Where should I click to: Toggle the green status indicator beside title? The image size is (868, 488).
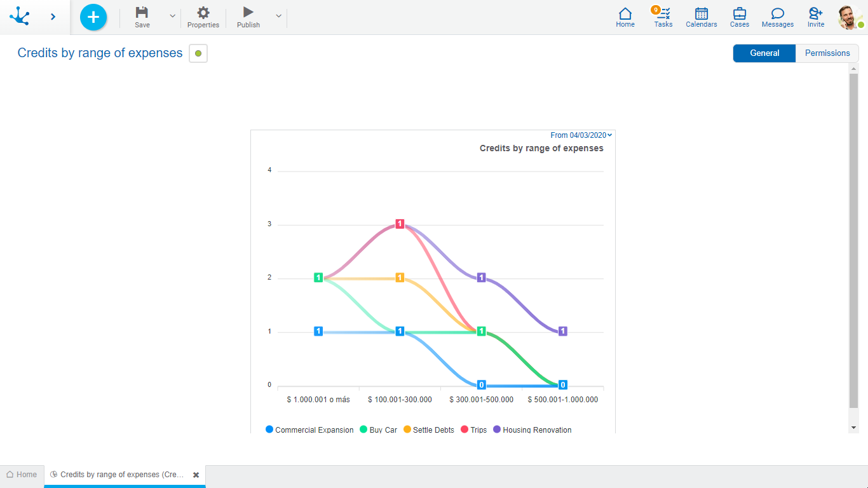[x=198, y=54]
